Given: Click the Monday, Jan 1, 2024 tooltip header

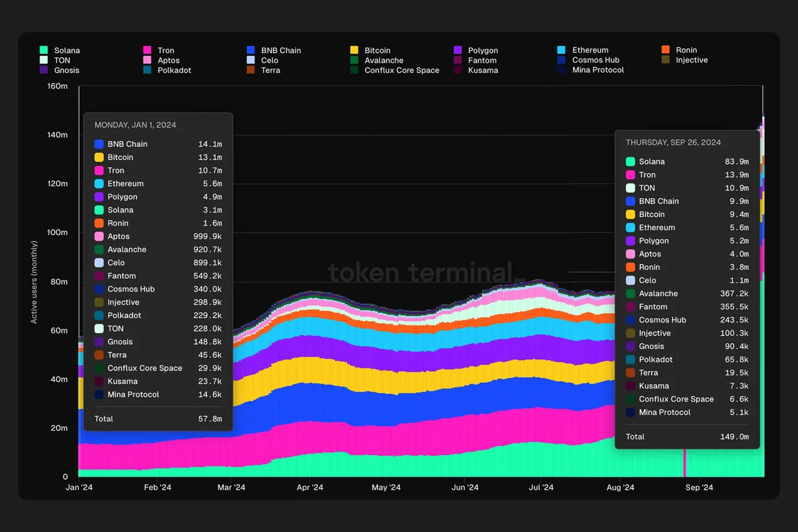Looking at the screenshot, I should 135,125.
